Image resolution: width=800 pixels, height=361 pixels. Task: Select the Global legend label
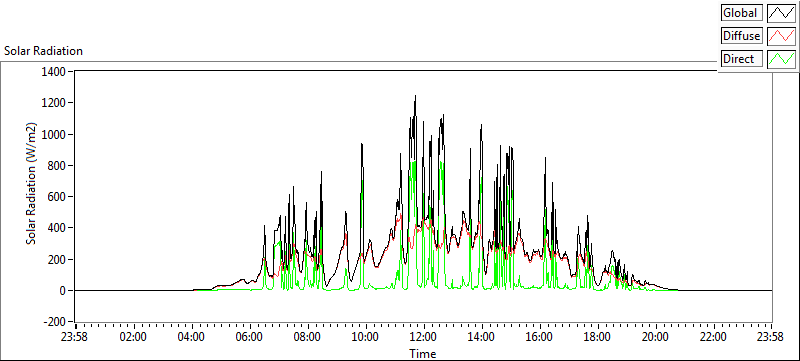pos(741,13)
